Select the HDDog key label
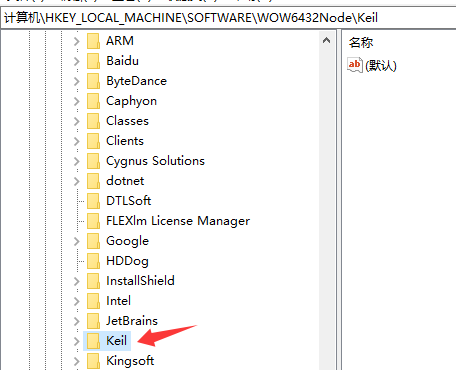This screenshot has width=456, height=370. click(127, 261)
